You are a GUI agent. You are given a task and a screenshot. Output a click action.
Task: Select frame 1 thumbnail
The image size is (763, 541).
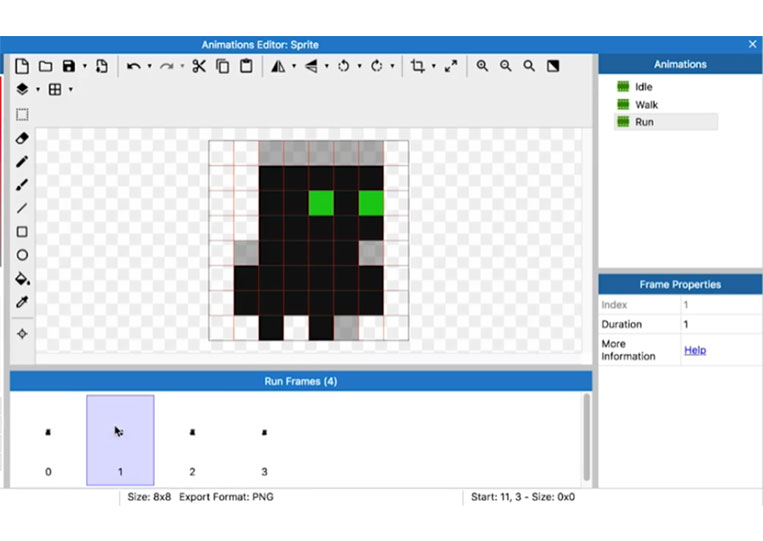[x=120, y=440]
